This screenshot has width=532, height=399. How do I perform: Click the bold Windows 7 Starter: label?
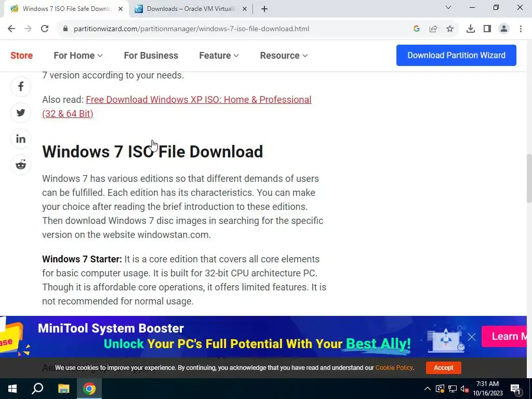coord(82,259)
